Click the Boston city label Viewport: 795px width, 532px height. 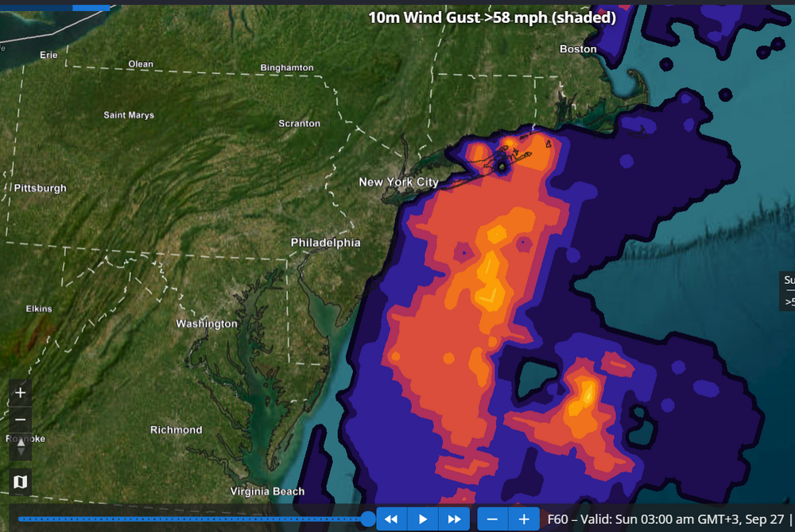click(x=578, y=49)
